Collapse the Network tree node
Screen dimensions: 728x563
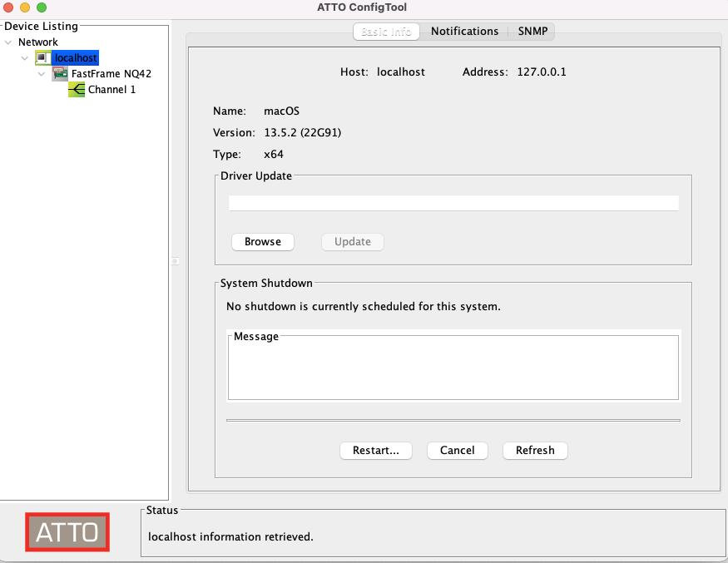[7, 42]
